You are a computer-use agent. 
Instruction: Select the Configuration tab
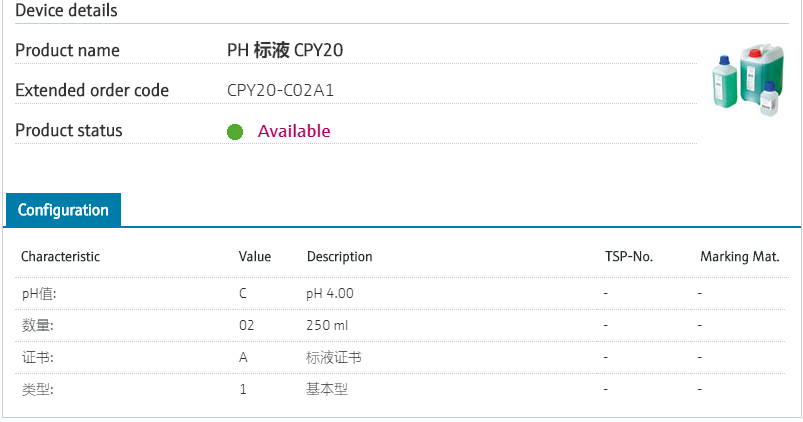[x=64, y=210]
